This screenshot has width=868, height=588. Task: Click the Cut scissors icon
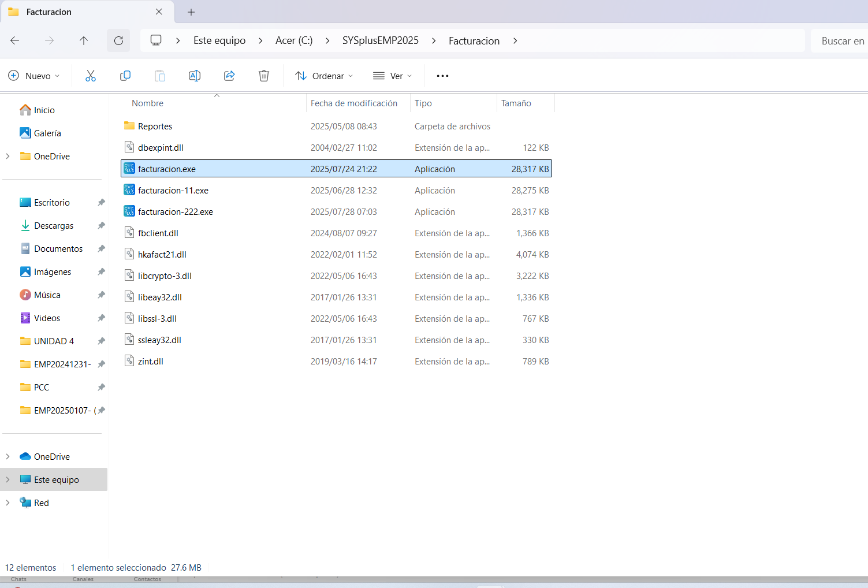[x=91, y=76]
